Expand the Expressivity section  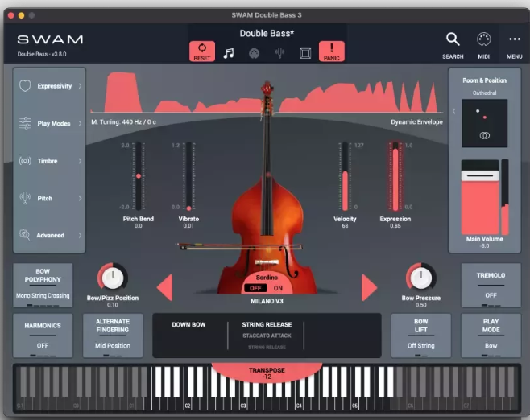point(49,86)
